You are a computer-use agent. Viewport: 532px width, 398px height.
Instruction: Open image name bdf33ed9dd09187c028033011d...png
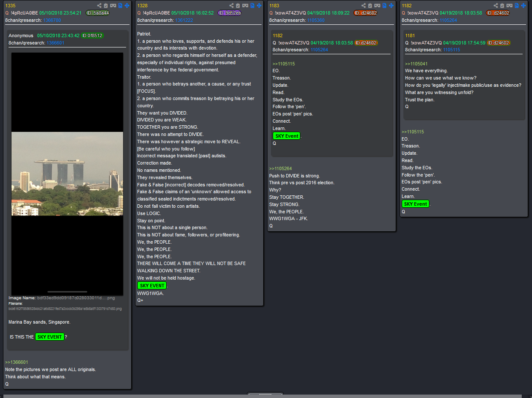76,298
